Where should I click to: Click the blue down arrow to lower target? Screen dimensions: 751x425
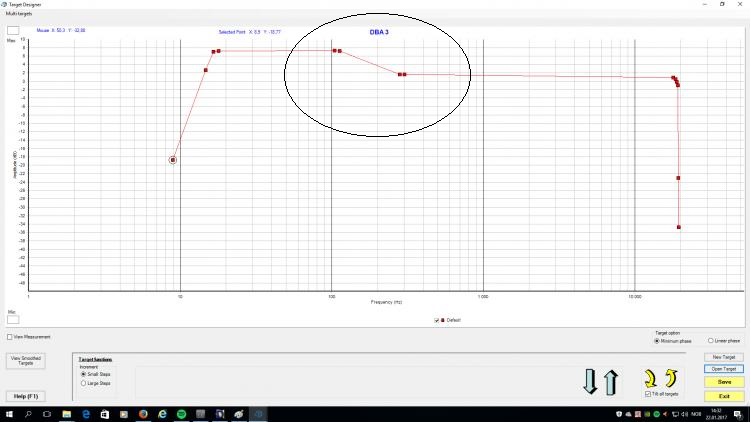590,382
